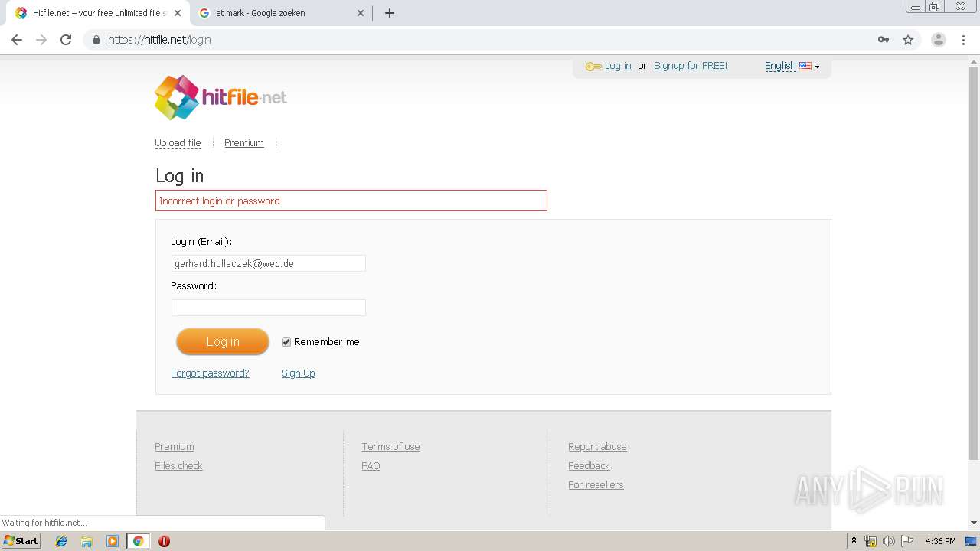This screenshot has width=980, height=551.
Task: Open the Report abuse link
Action: (x=597, y=447)
